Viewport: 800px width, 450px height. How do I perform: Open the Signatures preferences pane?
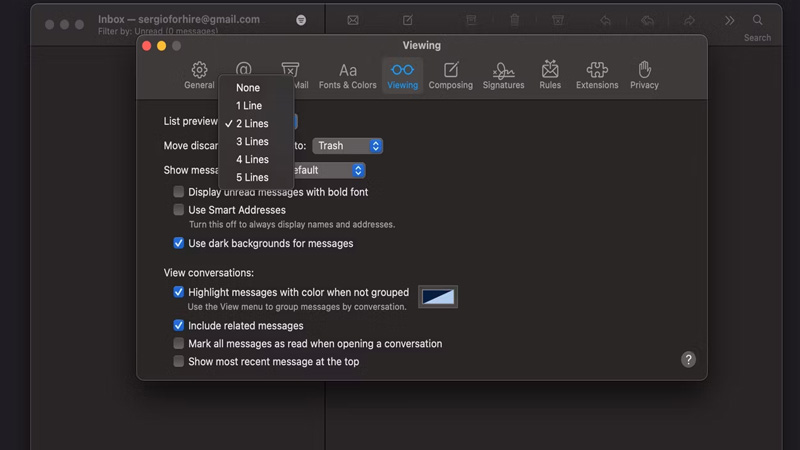click(503, 75)
